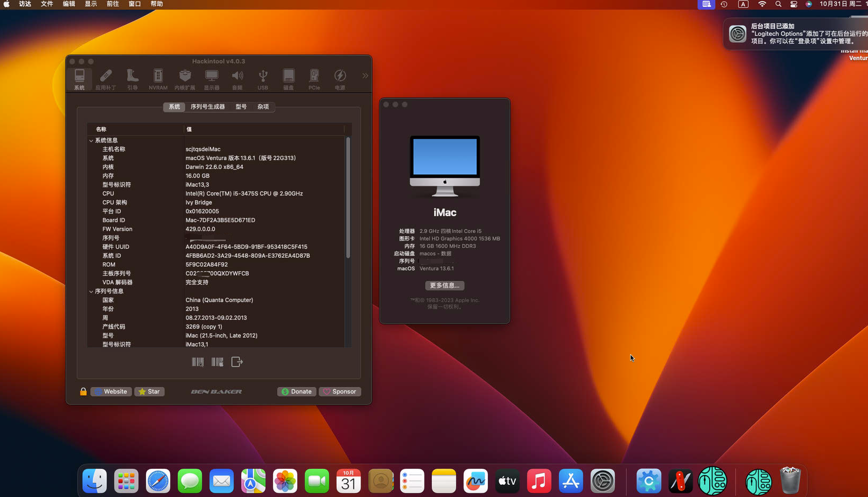Click the Sponsor button

tap(340, 392)
